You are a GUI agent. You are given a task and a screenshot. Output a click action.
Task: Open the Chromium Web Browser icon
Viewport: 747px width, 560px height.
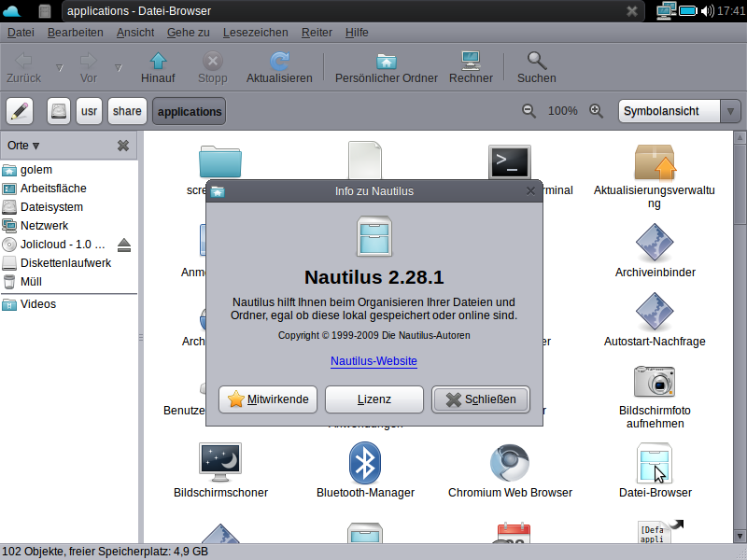(x=510, y=461)
